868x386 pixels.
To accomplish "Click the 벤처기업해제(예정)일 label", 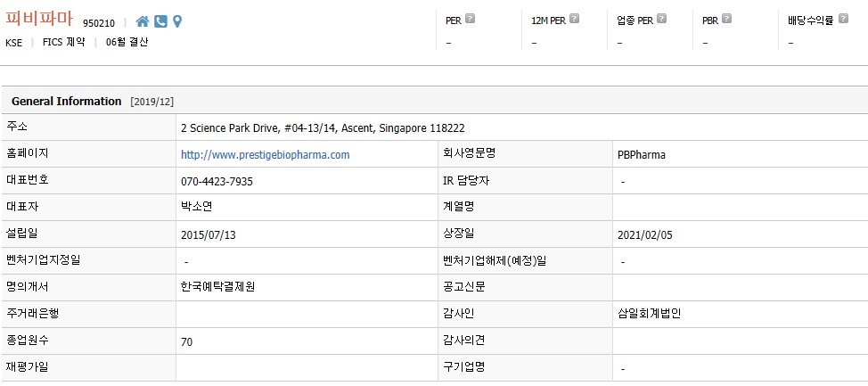I will coord(495,260).
